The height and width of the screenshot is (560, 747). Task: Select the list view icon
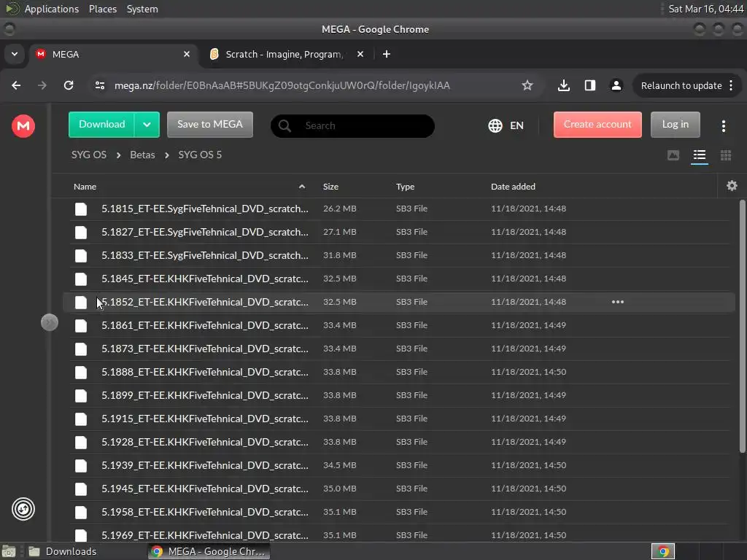[x=700, y=155]
